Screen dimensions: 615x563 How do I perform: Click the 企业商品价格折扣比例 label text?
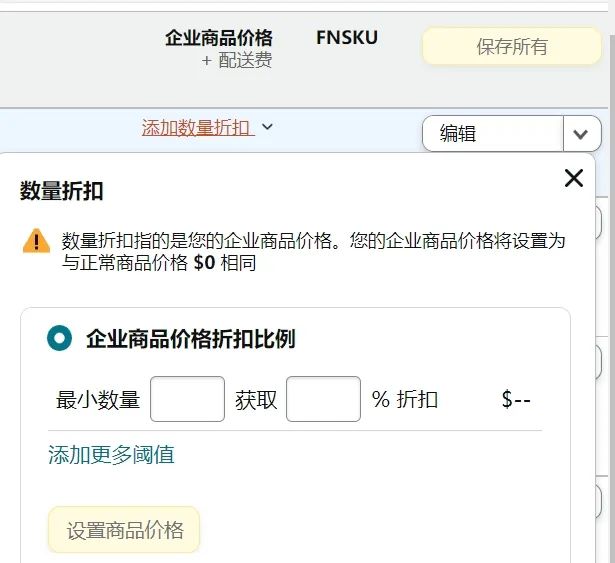[x=191, y=339]
